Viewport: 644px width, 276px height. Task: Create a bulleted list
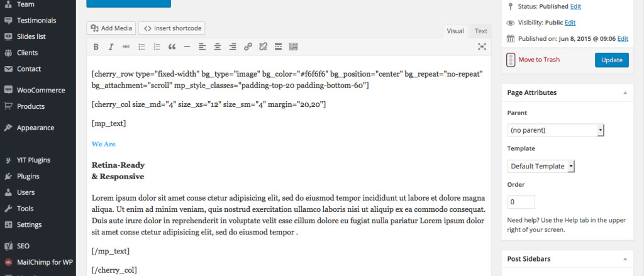[x=142, y=47]
